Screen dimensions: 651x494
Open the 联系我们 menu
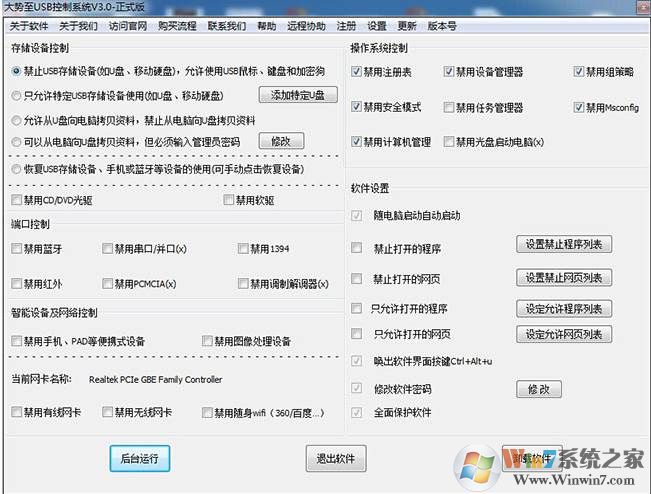pos(227,26)
